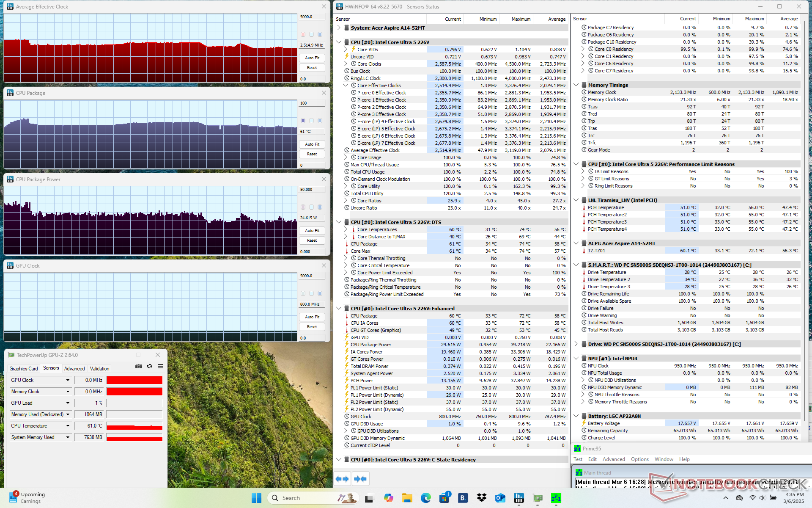Screen dimensions: 812x508
Task: Click HWiNFO collapse columns arrows button
Action: tap(360, 479)
